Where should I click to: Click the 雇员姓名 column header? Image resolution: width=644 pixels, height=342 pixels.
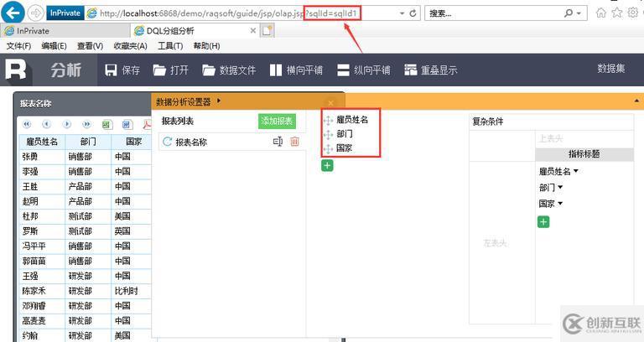[42, 142]
